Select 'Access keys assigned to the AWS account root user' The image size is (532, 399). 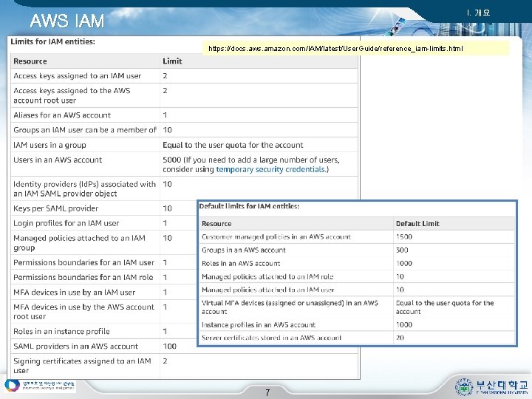[x=72, y=95]
